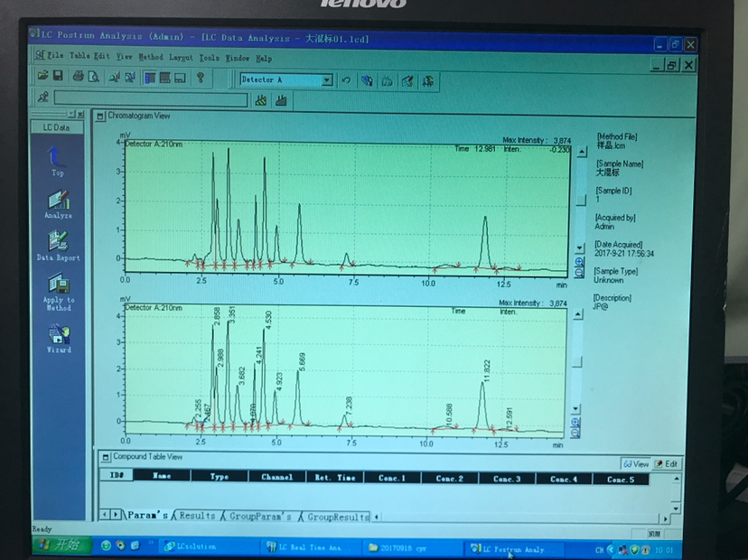Click the middle layout toggle toolbar icon
This screenshot has height=560, width=748.
(x=165, y=78)
